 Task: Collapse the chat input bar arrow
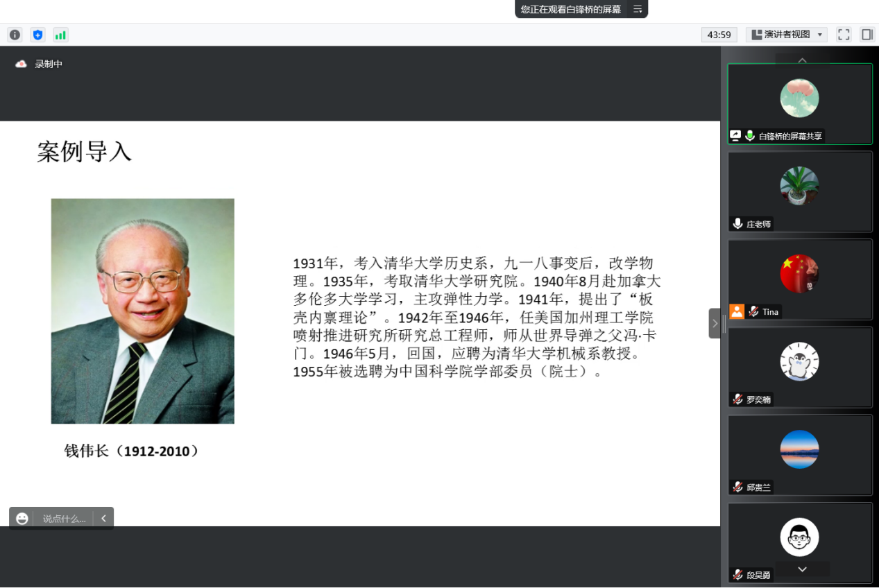point(103,519)
